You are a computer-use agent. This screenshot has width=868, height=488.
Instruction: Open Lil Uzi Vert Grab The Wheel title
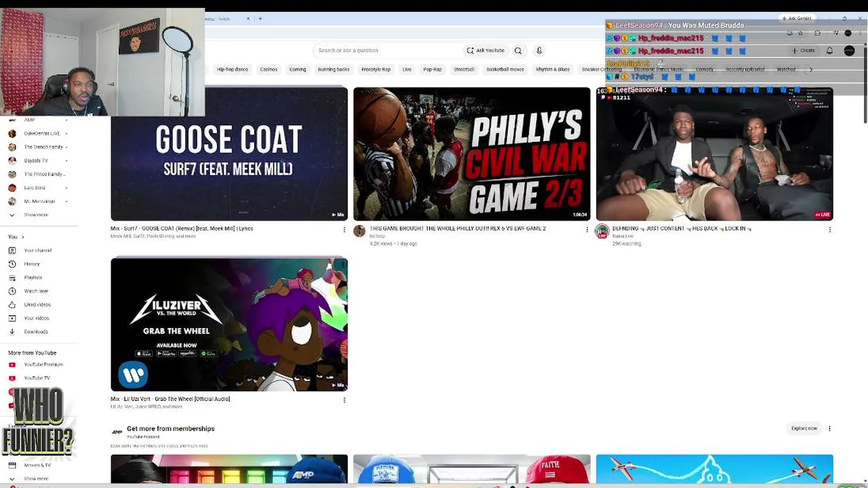click(170, 399)
